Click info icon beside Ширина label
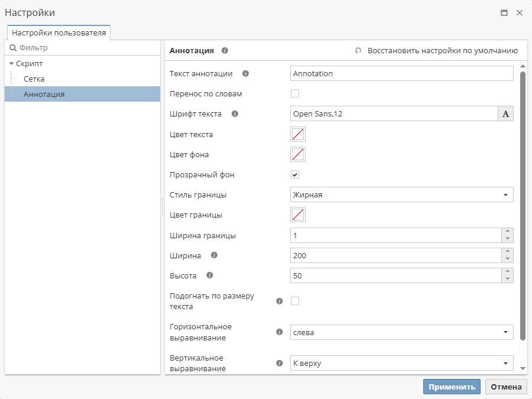This screenshot has height=399, width=532. (214, 255)
